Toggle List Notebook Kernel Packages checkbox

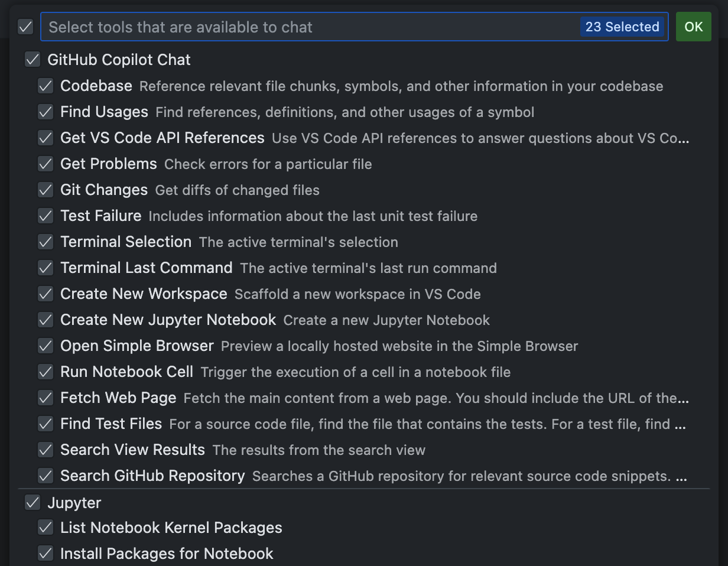pyautogui.click(x=45, y=528)
